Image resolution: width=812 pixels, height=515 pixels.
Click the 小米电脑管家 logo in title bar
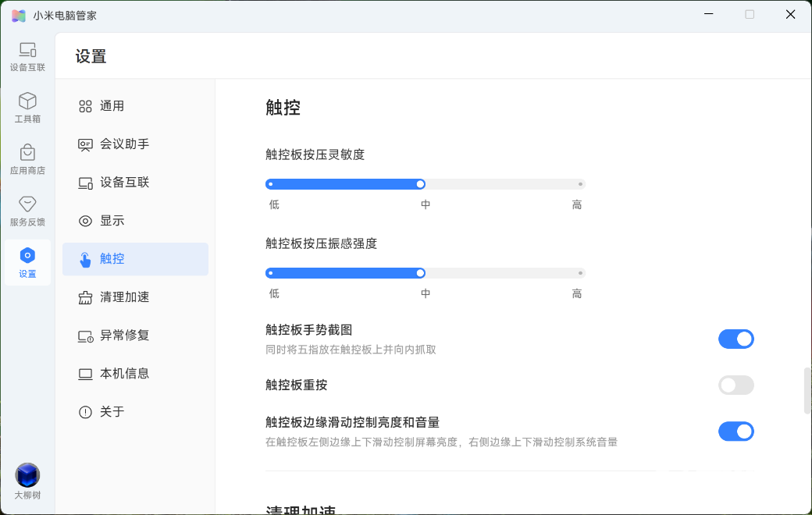point(19,15)
